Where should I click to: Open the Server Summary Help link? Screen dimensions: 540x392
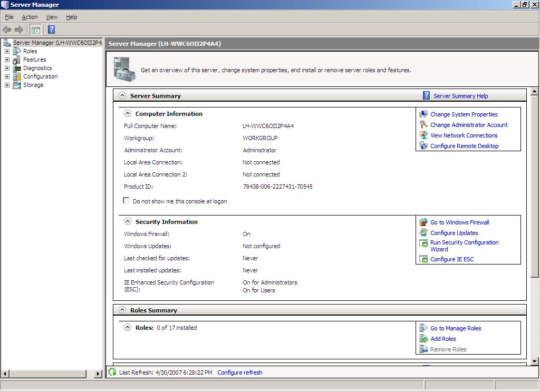point(460,96)
